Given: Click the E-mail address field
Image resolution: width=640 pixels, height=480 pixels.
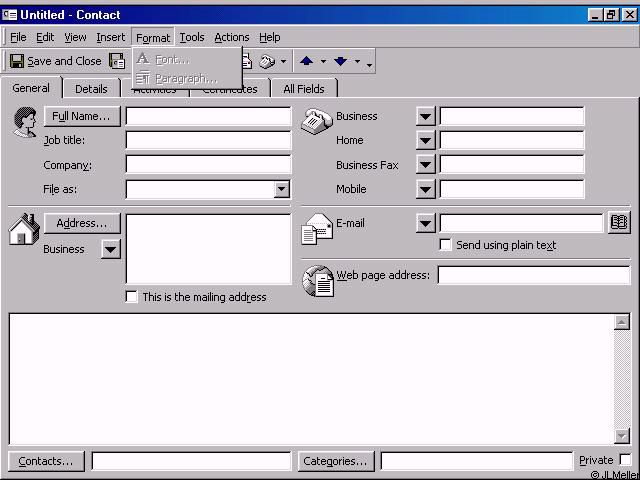Looking at the screenshot, I should click(521, 223).
